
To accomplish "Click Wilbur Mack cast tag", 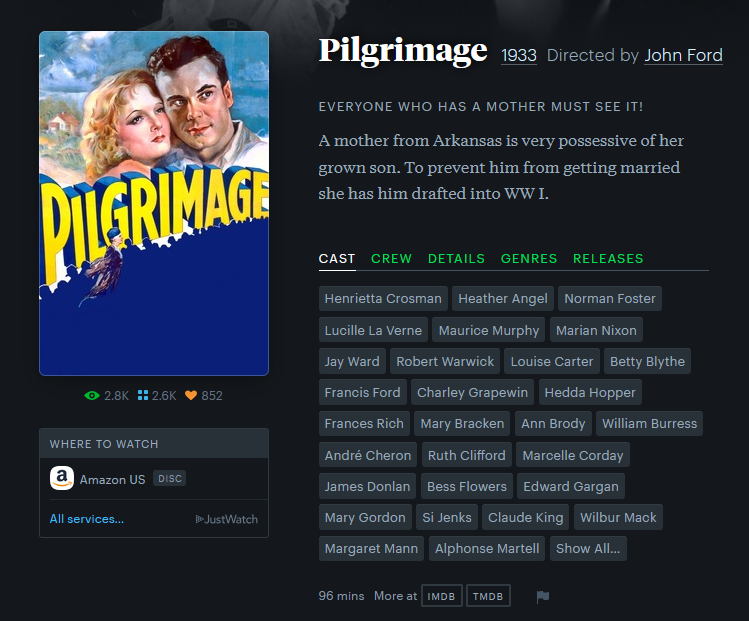I will coord(618,517).
